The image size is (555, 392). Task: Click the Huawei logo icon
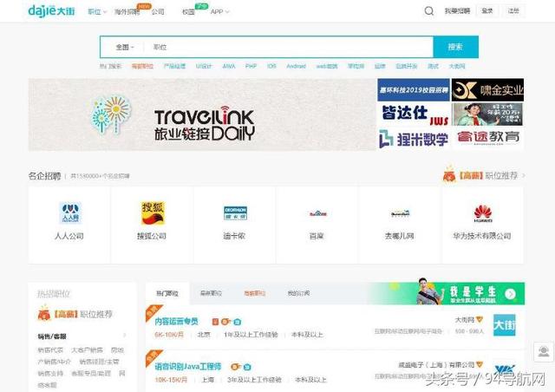483,213
